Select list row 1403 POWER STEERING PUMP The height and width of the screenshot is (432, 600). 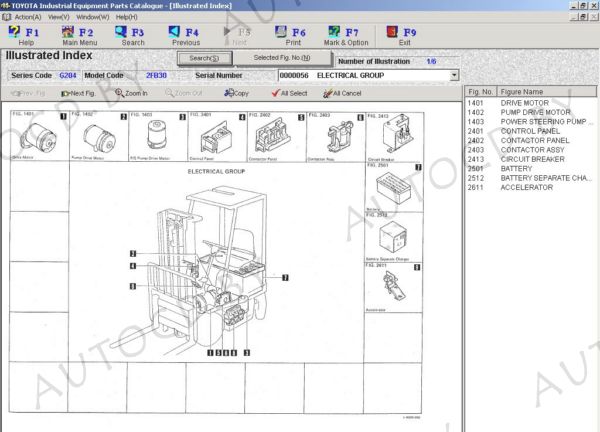[x=530, y=122]
